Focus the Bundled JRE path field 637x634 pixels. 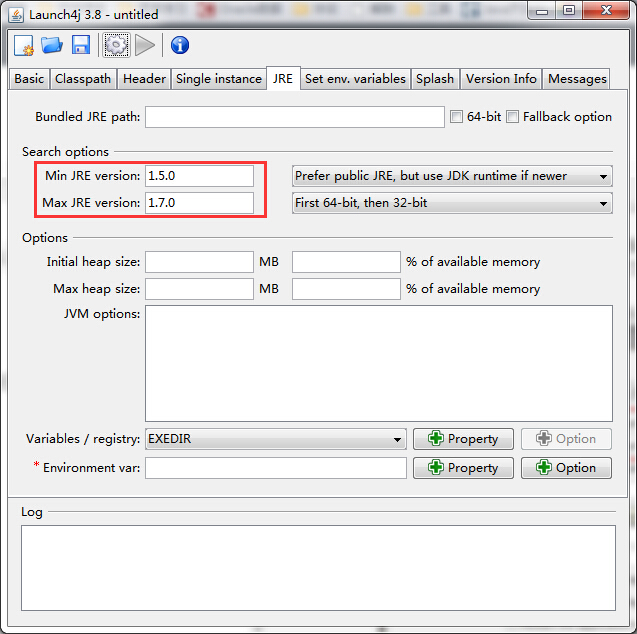(x=295, y=117)
